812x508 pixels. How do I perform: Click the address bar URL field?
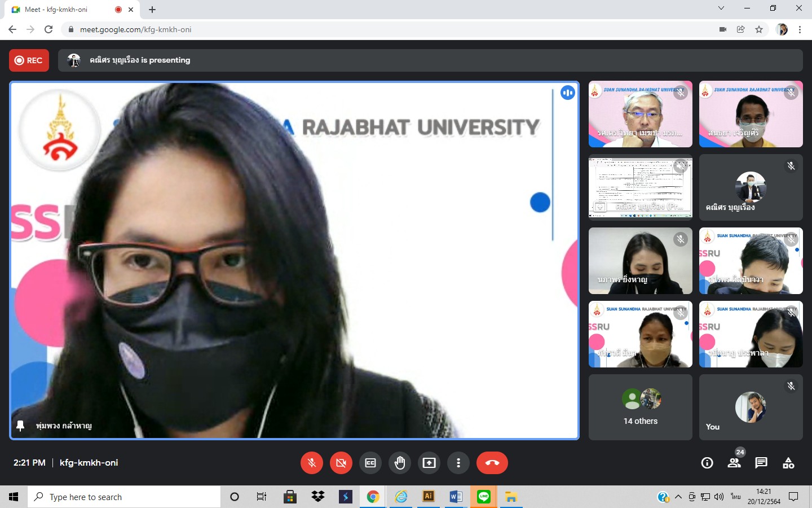(338, 29)
